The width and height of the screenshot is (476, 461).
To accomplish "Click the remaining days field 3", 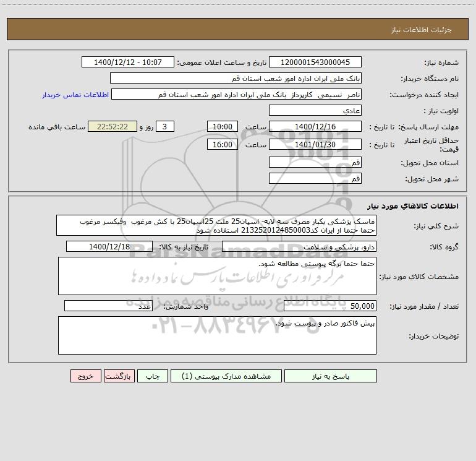I will [165, 126].
